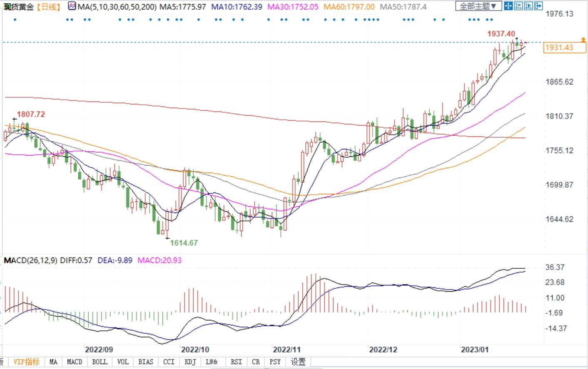This screenshot has width=588, height=369.
Task: Click the jump-to-start chart icon
Action: 518,6
